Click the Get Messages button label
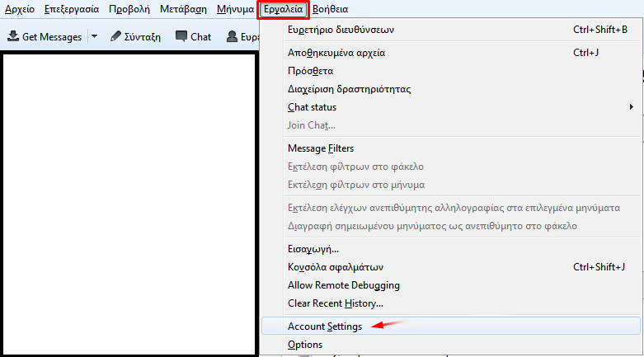Viewport: 644px width, 357px height. pos(52,37)
